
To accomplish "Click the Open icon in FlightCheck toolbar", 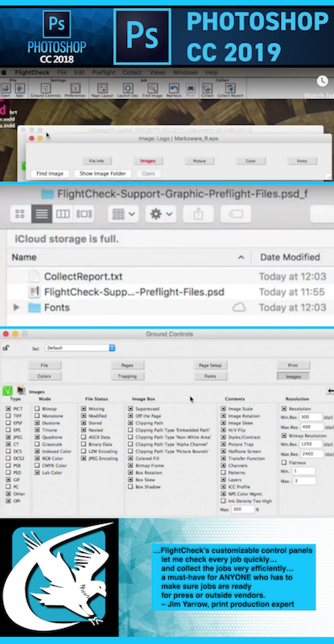I will tap(5, 89).
